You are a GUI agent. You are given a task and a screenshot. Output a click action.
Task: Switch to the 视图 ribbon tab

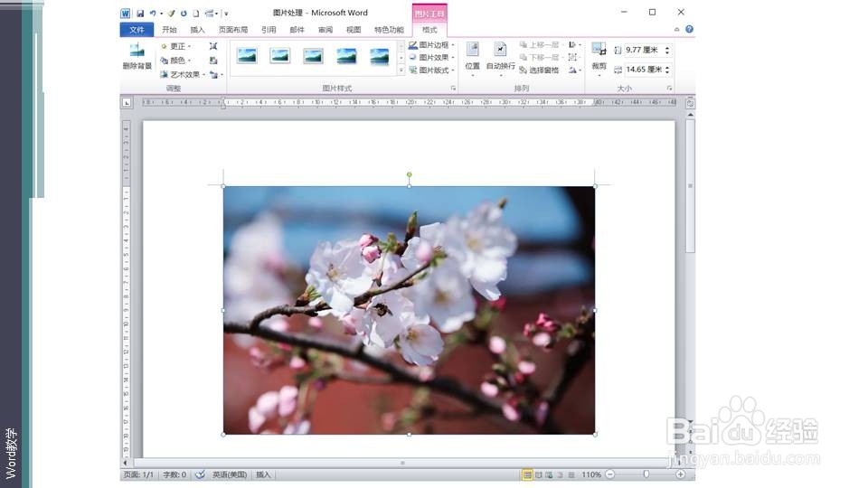tap(354, 30)
